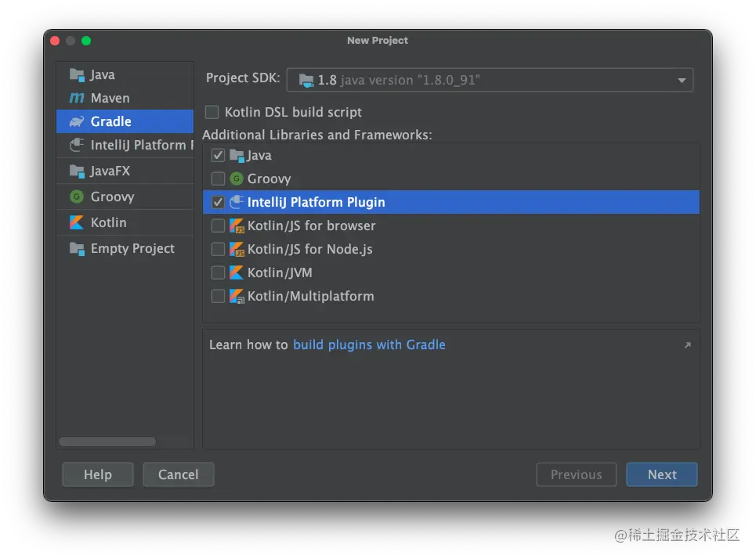Click the Help button
This screenshot has width=756, height=559.
(98, 474)
